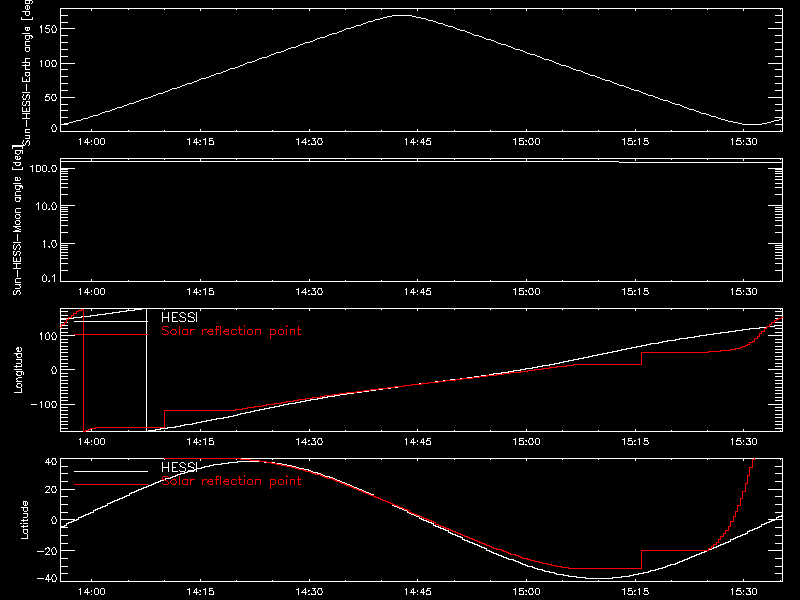
Task: Select 14:30 label under Latitude plot
Action: tap(309, 592)
